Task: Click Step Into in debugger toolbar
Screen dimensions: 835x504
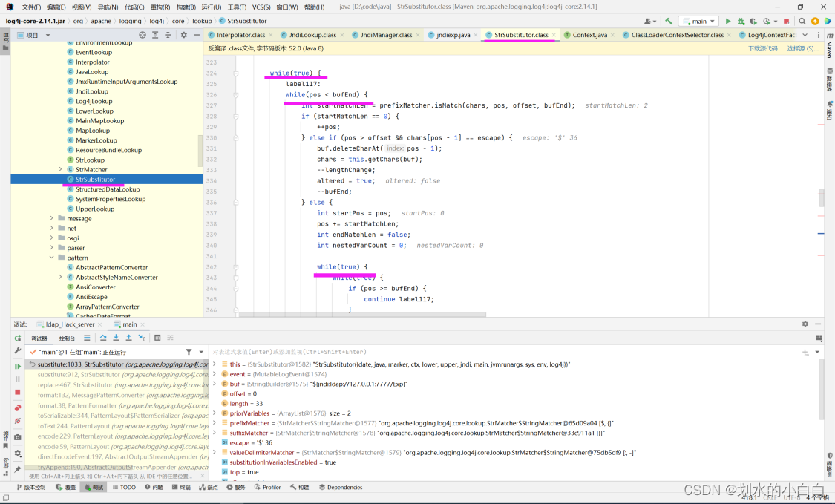Action: (x=116, y=338)
